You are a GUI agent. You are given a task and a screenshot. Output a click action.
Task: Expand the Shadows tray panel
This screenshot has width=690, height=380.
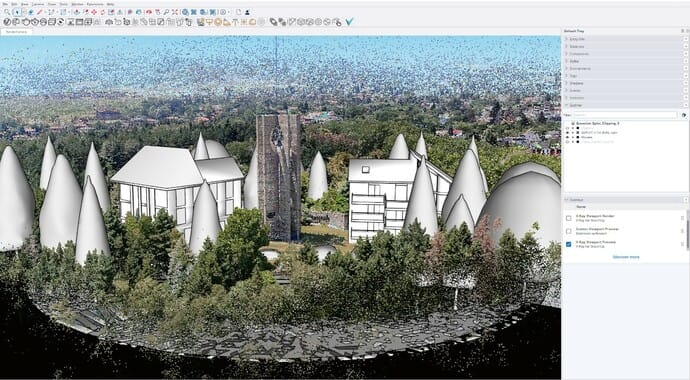[x=566, y=83]
